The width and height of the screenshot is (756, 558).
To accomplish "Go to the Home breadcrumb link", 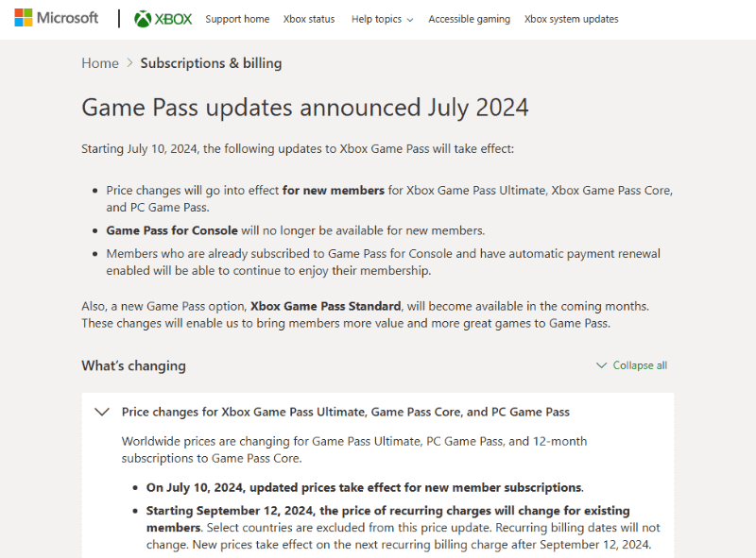I will pyautogui.click(x=100, y=63).
